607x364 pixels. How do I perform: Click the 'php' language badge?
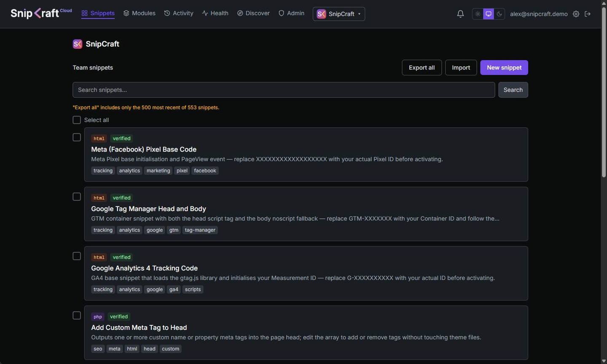98,316
